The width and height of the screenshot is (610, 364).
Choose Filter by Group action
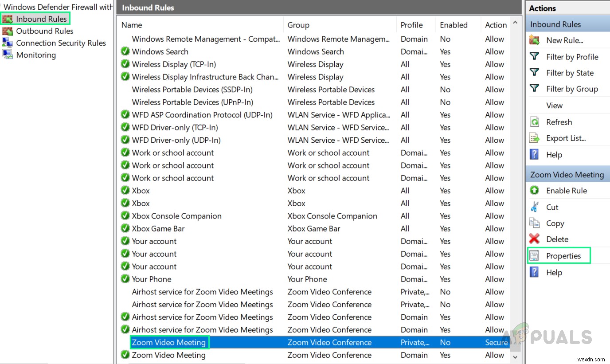pos(572,89)
